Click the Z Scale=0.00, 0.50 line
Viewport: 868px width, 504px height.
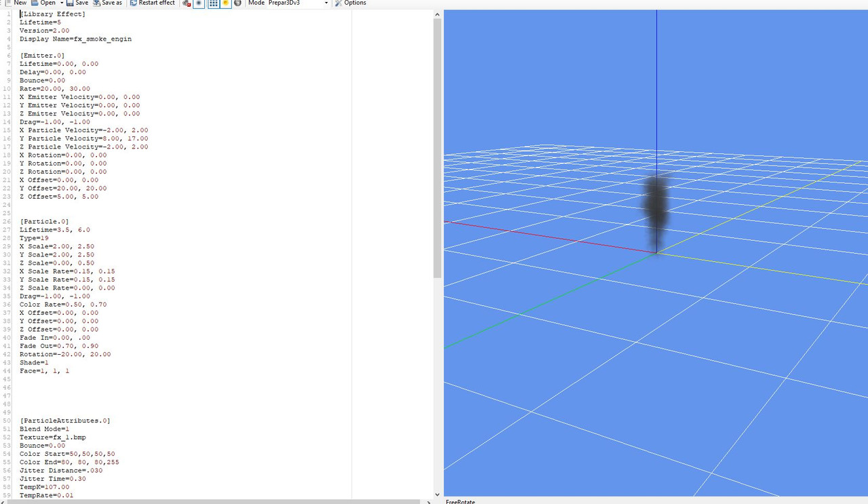pos(57,263)
